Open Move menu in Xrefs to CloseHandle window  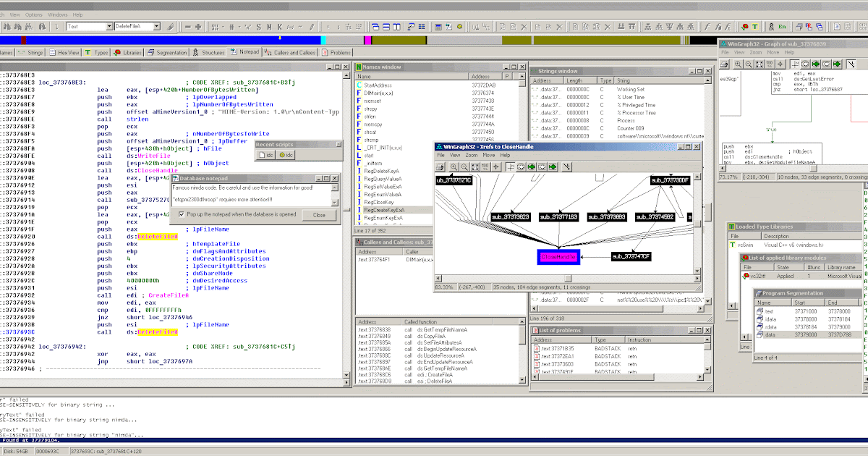pos(489,155)
